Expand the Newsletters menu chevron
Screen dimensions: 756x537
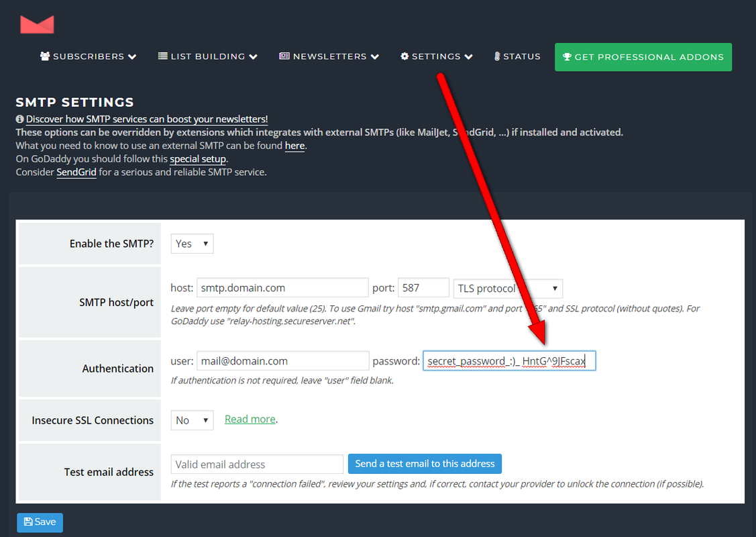[374, 57]
